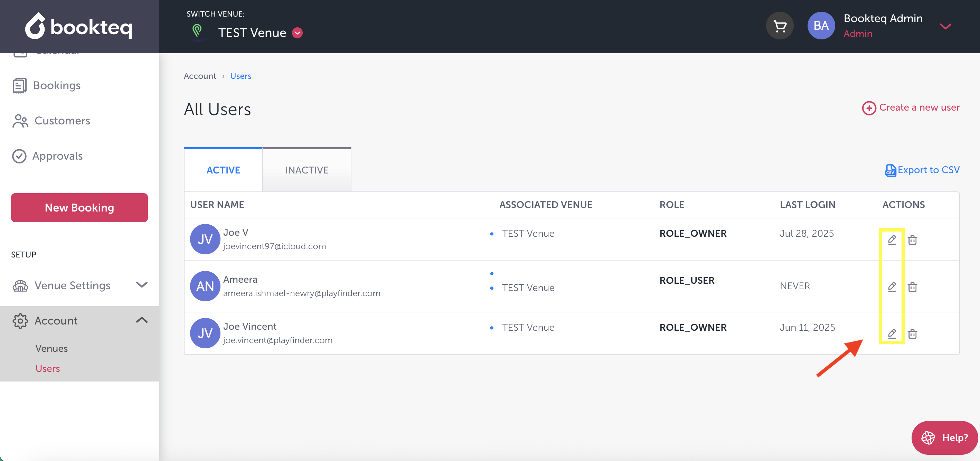Switch to the INACTIVE users tab
Screen dimensions: 980x461
point(307,170)
